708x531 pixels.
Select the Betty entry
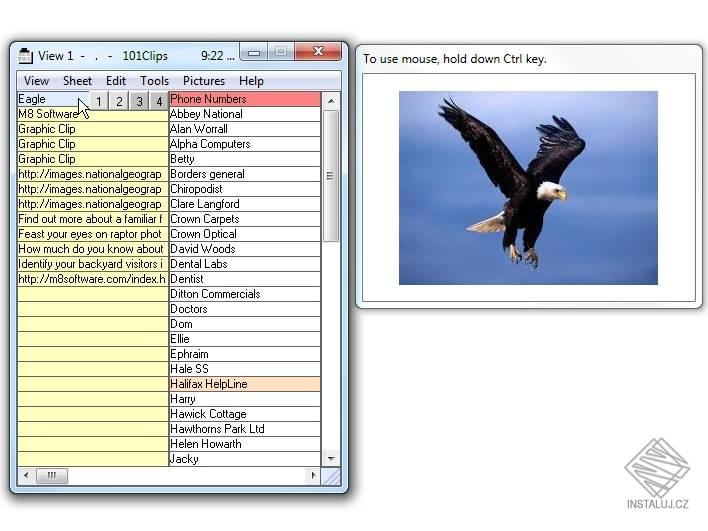245,159
